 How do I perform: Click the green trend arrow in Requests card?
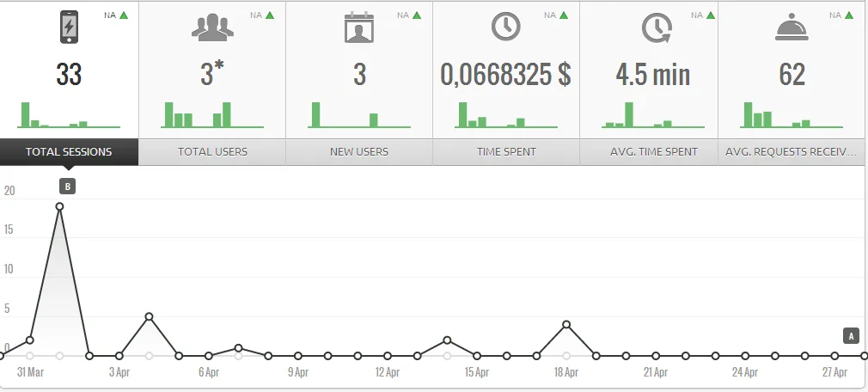849,15
